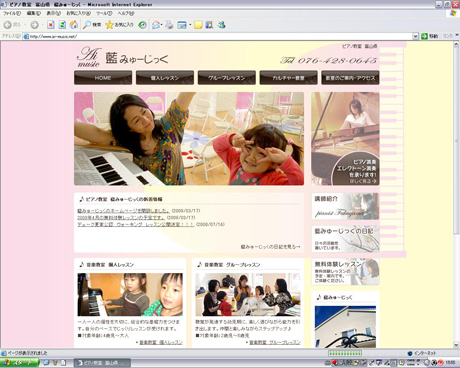
Task: Click the large hero photo of teacher and child
Action: [189, 139]
